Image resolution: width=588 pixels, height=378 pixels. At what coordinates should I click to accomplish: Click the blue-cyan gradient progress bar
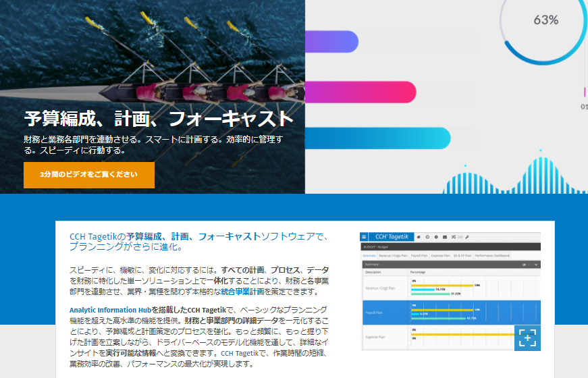[x=378, y=138]
